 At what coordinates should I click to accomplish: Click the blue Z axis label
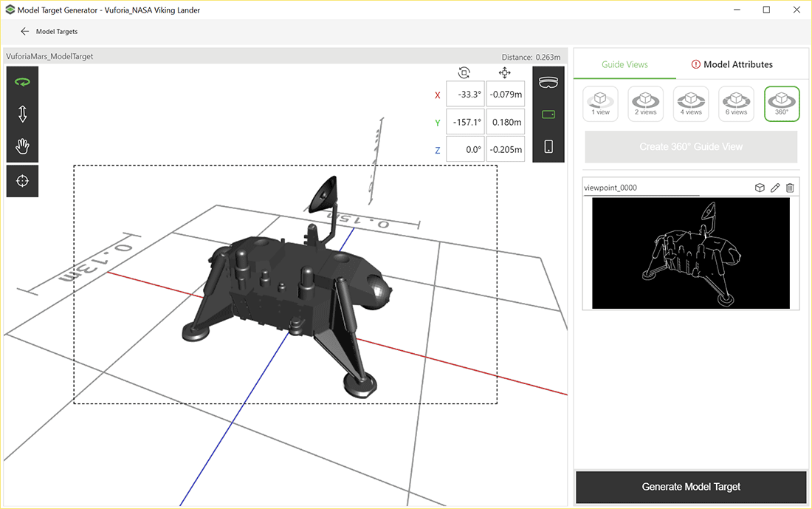pos(438,150)
